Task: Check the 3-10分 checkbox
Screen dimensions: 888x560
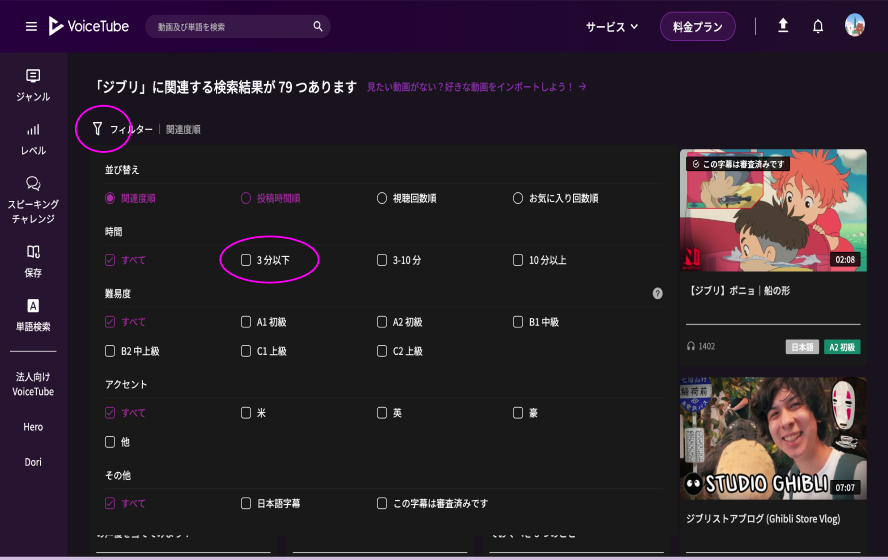Action: click(382, 260)
